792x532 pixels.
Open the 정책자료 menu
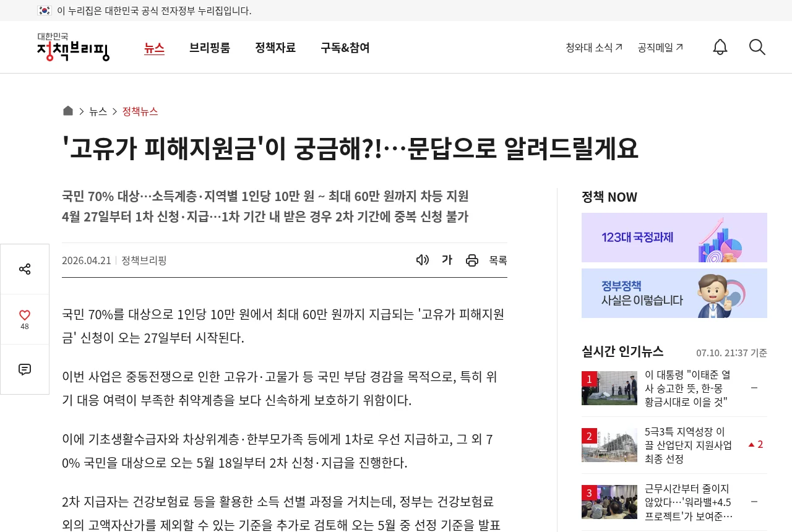pos(275,48)
